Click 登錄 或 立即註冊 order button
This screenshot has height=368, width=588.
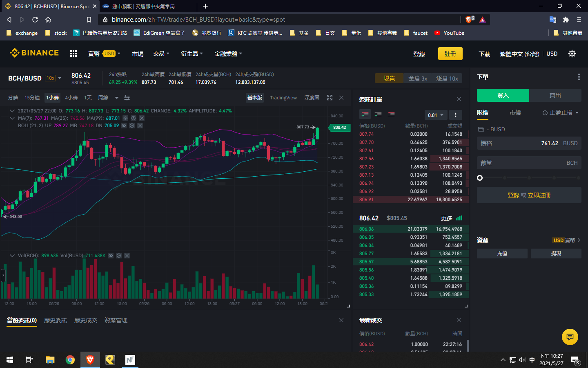point(529,195)
